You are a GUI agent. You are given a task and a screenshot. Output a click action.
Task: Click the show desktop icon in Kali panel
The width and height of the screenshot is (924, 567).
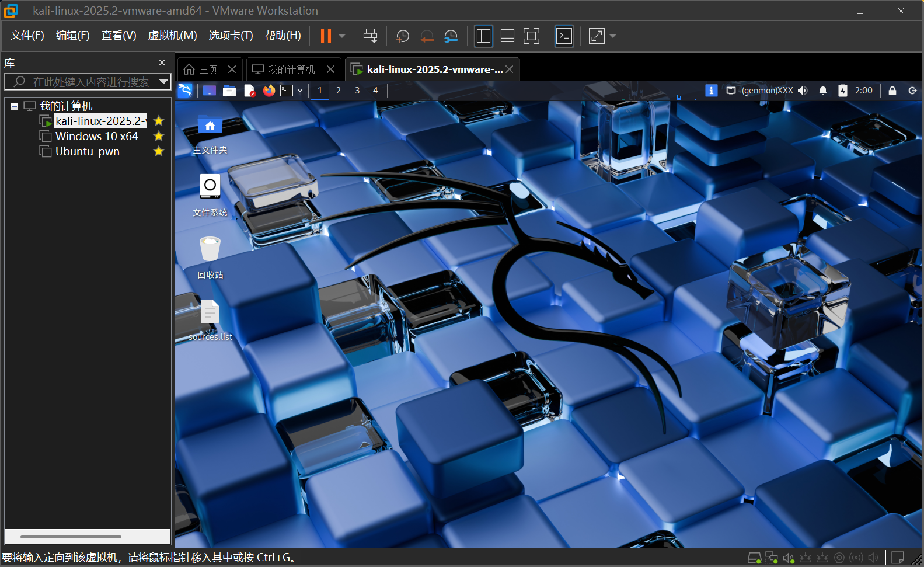(209, 91)
